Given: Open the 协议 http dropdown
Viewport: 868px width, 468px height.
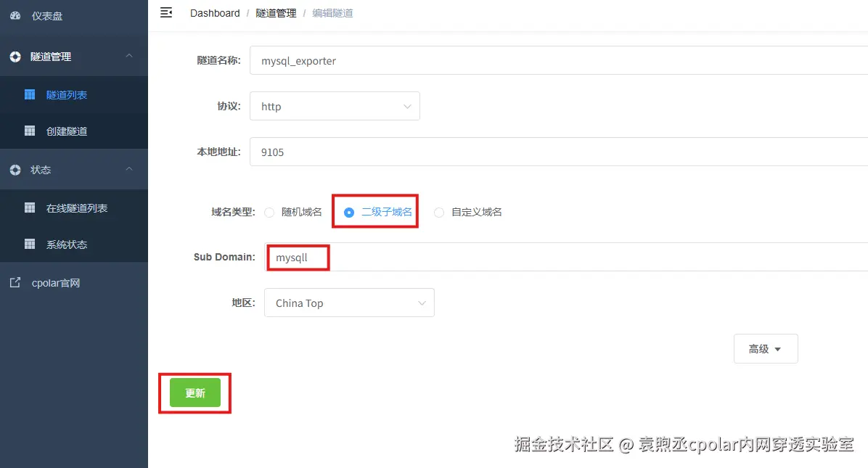Looking at the screenshot, I should 335,106.
